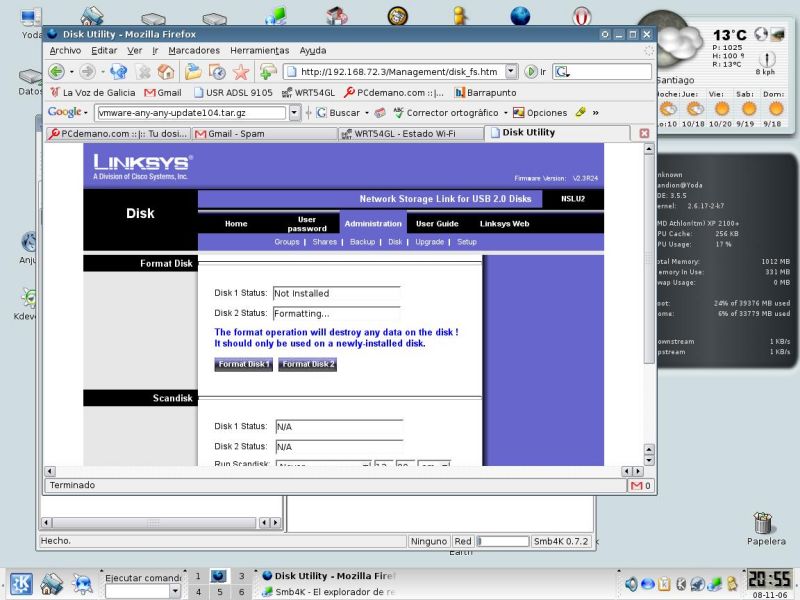Image resolution: width=800 pixels, height=600 pixels.
Task: Click the Disk 2 Status field showing Formatting...
Action: [x=336, y=313]
